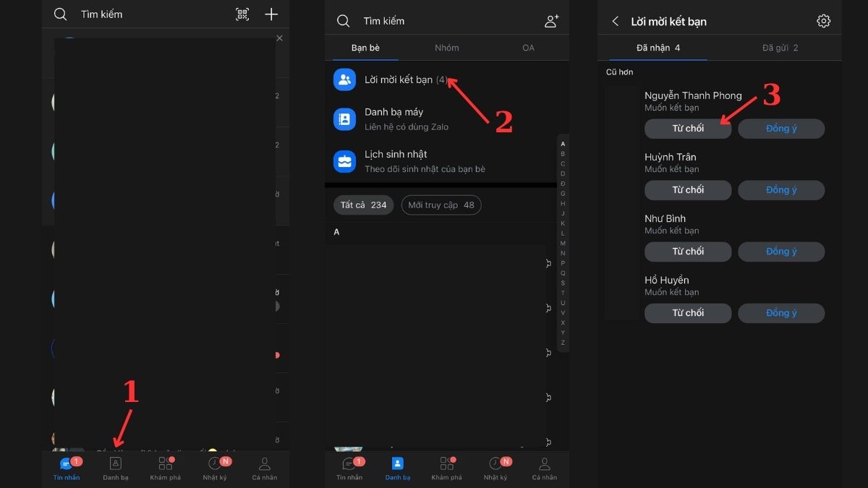Tap Liên hệ có dùng Zalo subtitle
The image size is (868, 488).
point(407,127)
